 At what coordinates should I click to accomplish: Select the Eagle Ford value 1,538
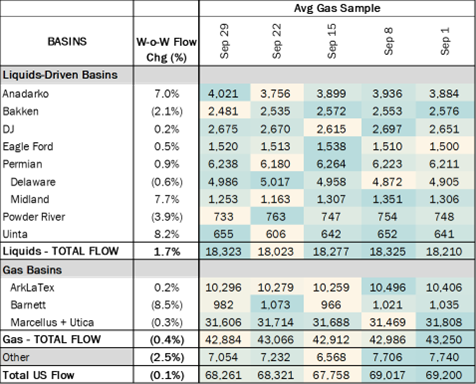click(331, 146)
